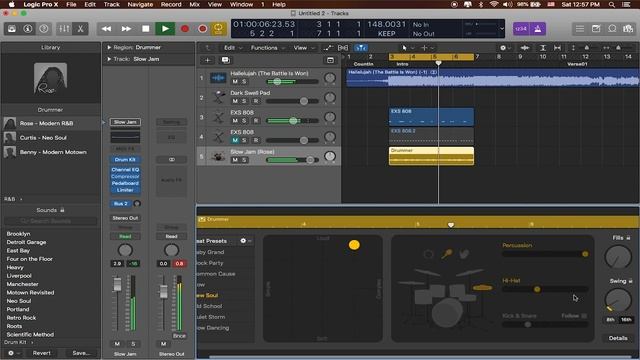This screenshot has height=360, width=640.
Task: Select the Slow Jam drum kit track icon
Action: (x=218, y=156)
